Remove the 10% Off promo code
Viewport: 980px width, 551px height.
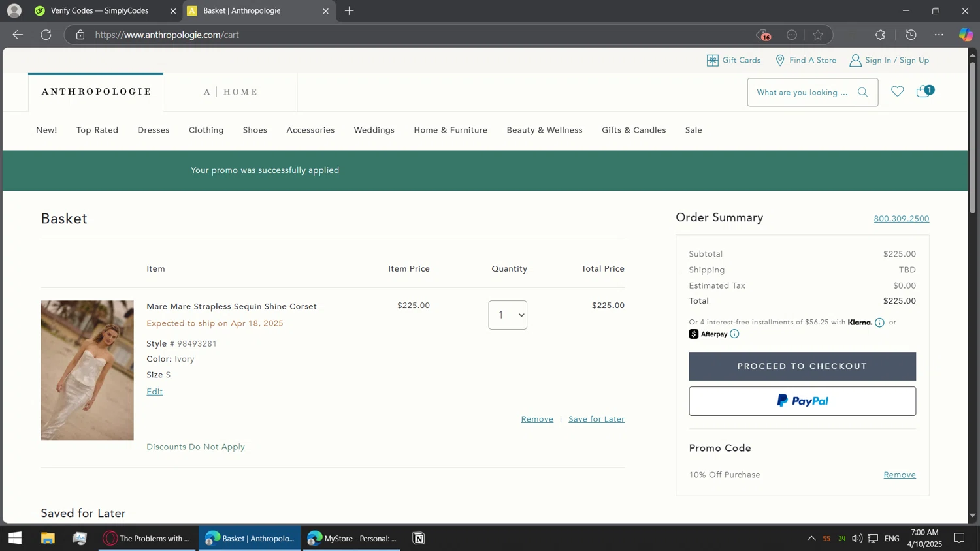coord(899,475)
